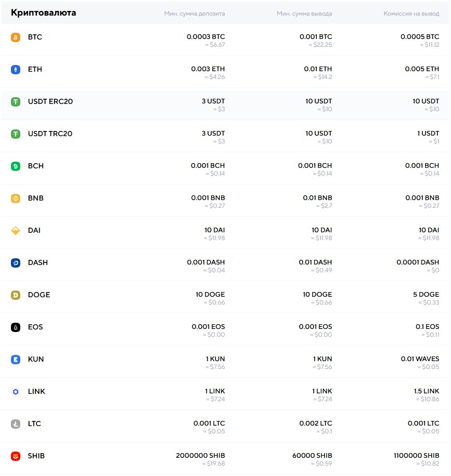Click the $0.11 EOS fee equivalent
Viewport: 451px width, 476px height.
pos(430,335)
